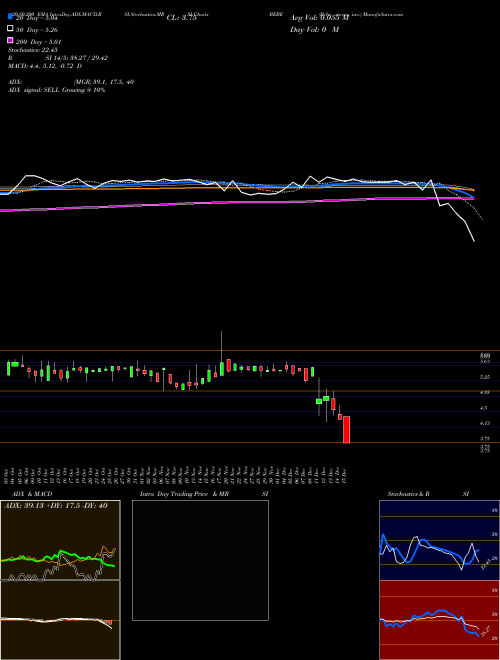The width and height of the screenshot is (500, 660).
Task: Click the ADX indicator chart panel
Action: point(60,540)
